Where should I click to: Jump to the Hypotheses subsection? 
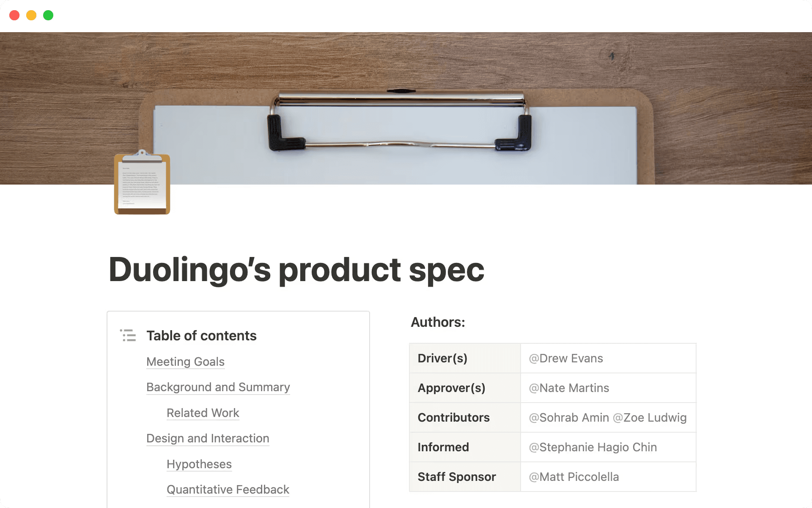pyautogui.click(x=199, y=464)
